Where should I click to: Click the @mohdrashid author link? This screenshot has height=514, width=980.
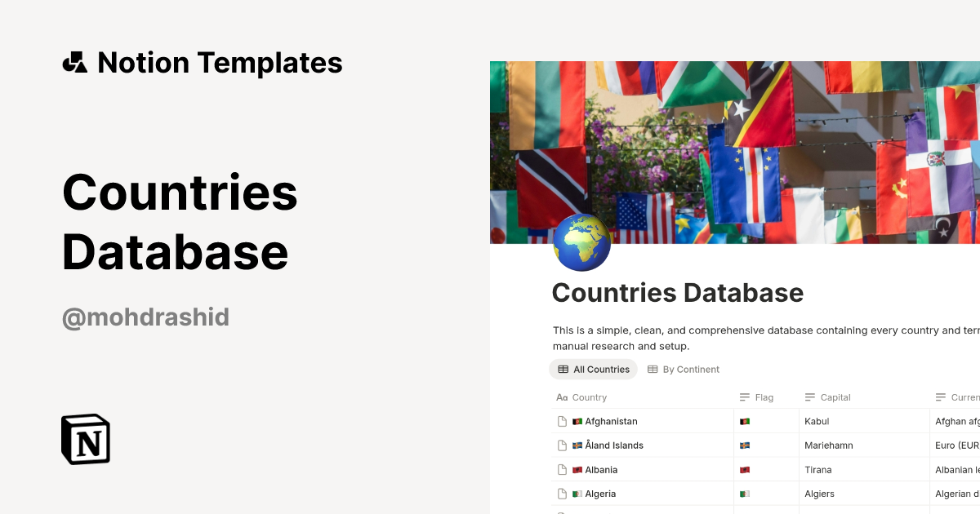[145, 317]
